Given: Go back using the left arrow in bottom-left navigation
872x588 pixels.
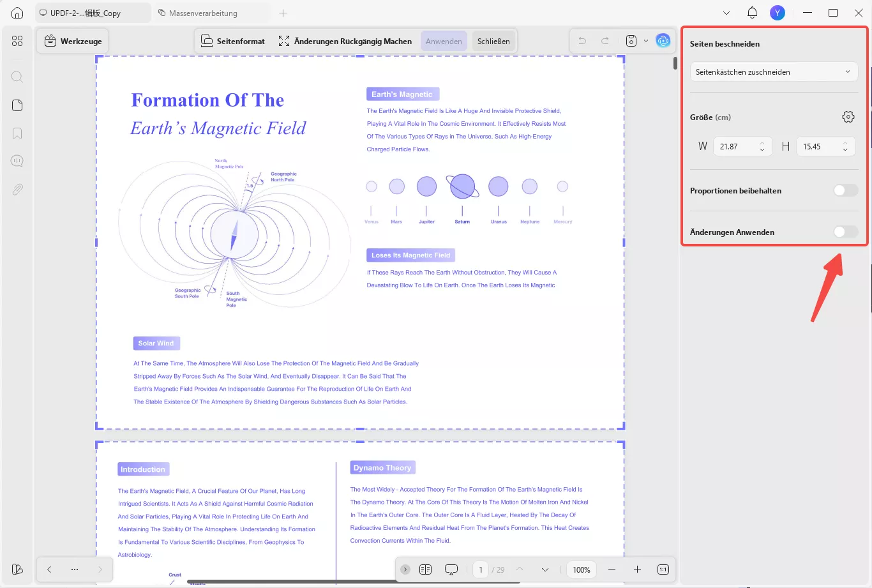Looking at the screenshot, I should pyautogui.click(x=49, y=569).
